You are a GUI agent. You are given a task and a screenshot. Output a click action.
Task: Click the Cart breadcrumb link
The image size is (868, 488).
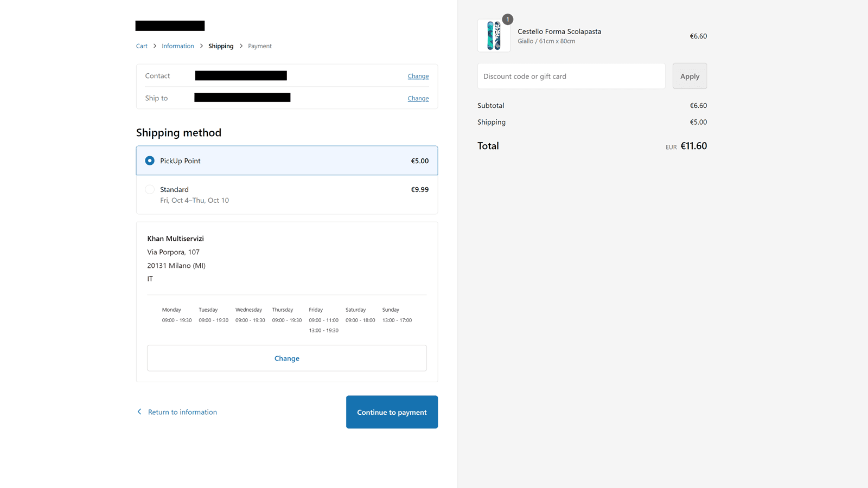142,46
